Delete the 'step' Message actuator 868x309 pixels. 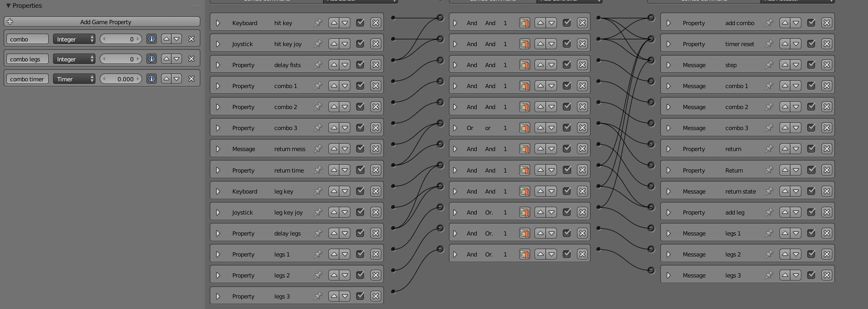827,65
